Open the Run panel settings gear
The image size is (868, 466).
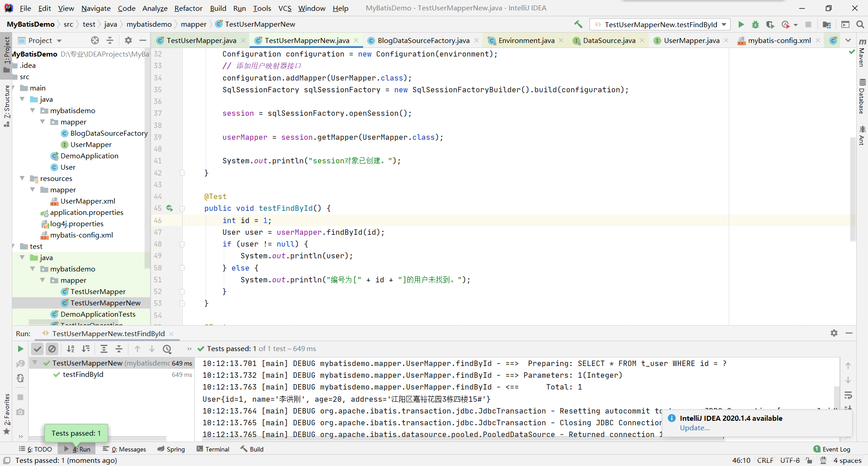(x=834, y=333)
